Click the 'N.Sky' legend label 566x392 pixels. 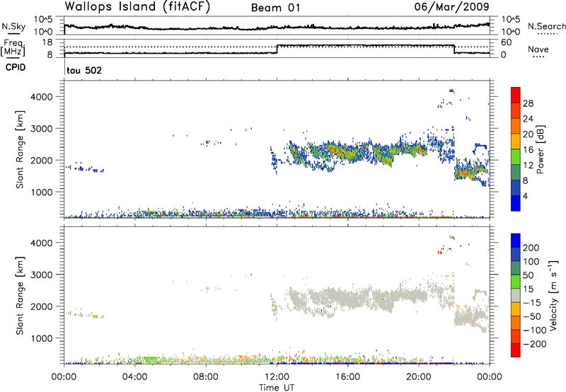[13, 26]
